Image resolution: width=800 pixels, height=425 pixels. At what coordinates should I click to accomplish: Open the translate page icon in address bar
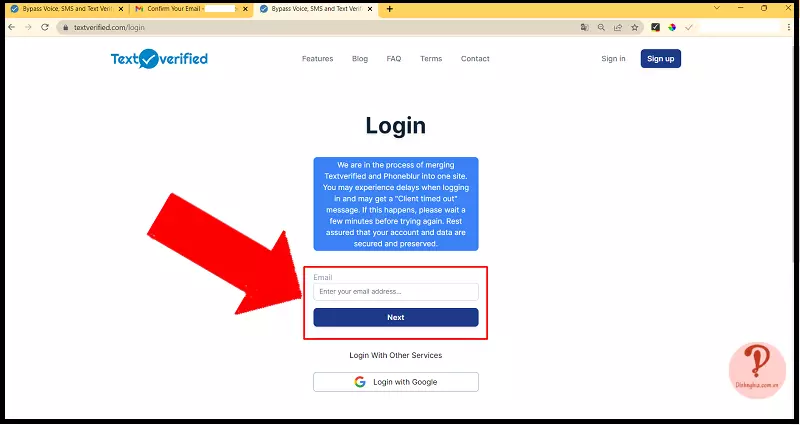point(585,28)
